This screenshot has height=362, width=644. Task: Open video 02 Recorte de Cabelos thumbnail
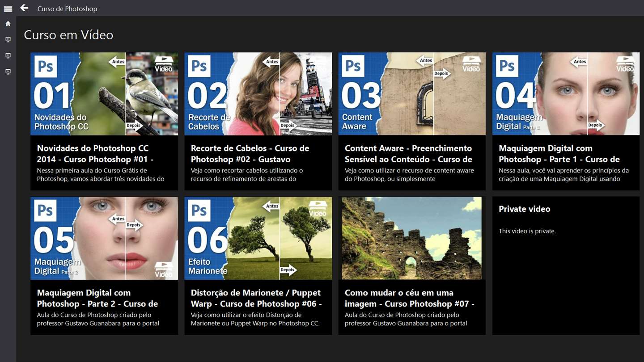[258, 94]
